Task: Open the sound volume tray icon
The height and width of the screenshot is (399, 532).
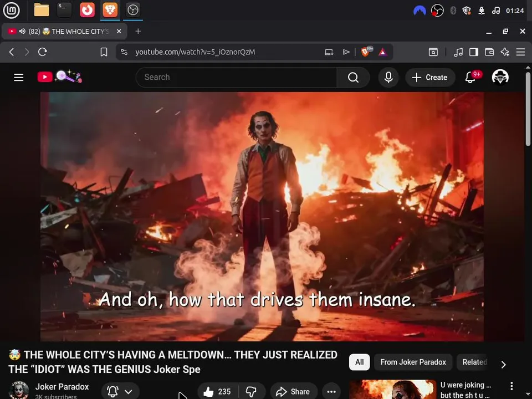Action: pos(495,11)
